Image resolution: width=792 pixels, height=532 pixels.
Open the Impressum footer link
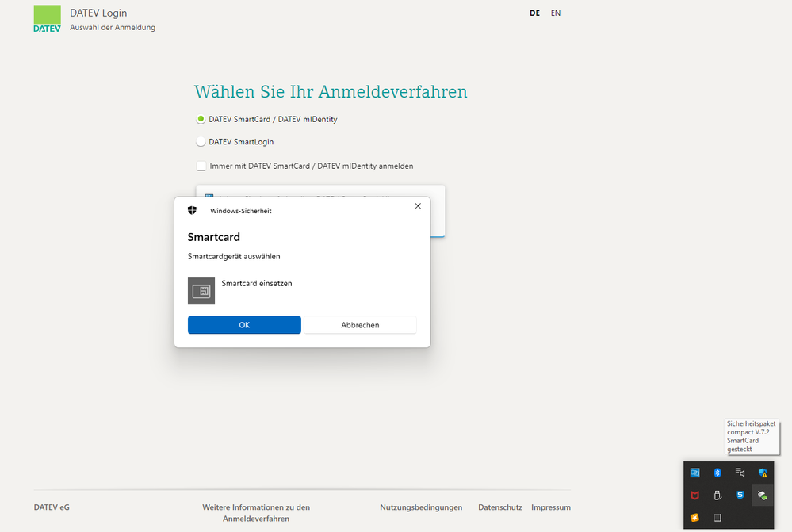pos(550,507)
